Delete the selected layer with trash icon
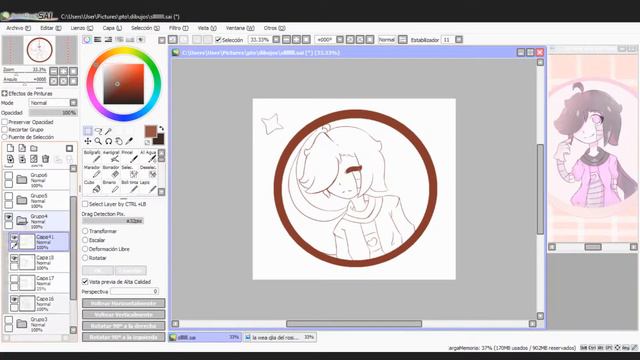 tap(45, 159)
